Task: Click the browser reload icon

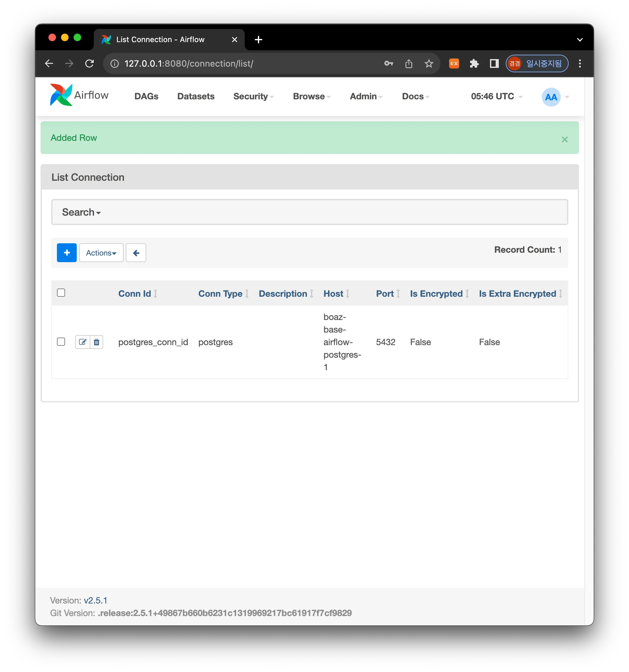Action: point(89,63)
